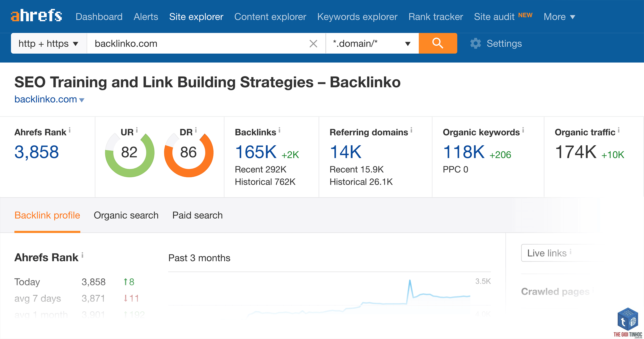644x339 pixels.
Task: Open Settings link
Action: 504,44
